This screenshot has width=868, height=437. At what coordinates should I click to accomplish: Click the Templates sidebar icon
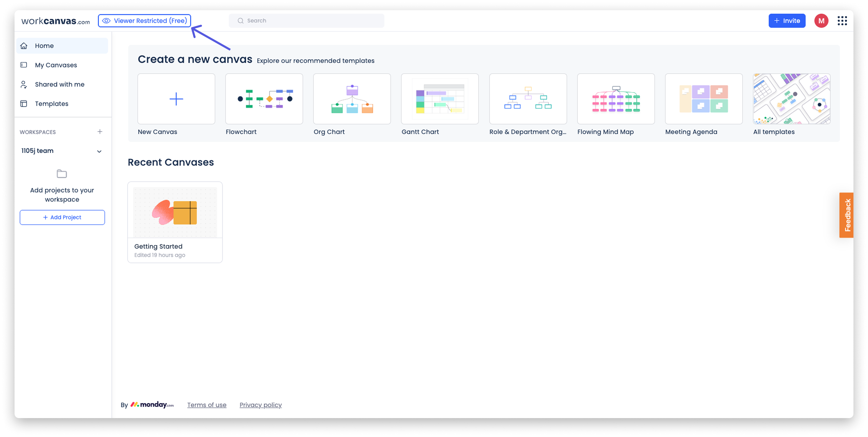[x=24, y=103]
